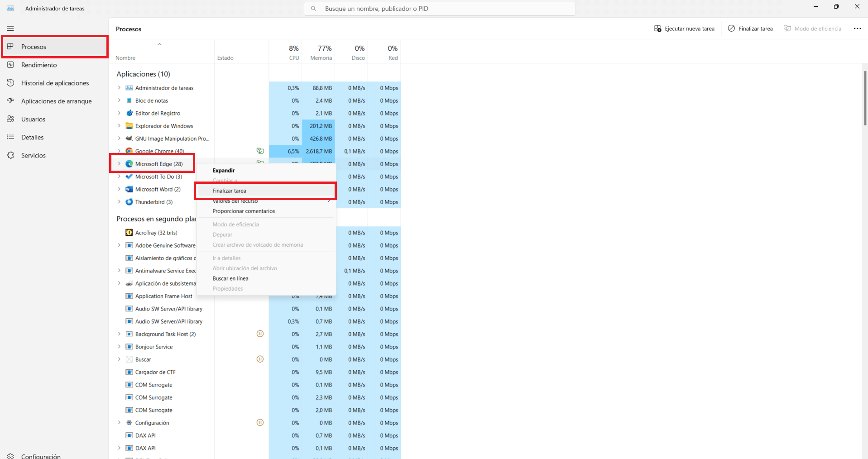Screen dimensions: 868x459
Task: Click the Microsoft To Do icon
Action: pyautogui.click(x=129, y=177)
